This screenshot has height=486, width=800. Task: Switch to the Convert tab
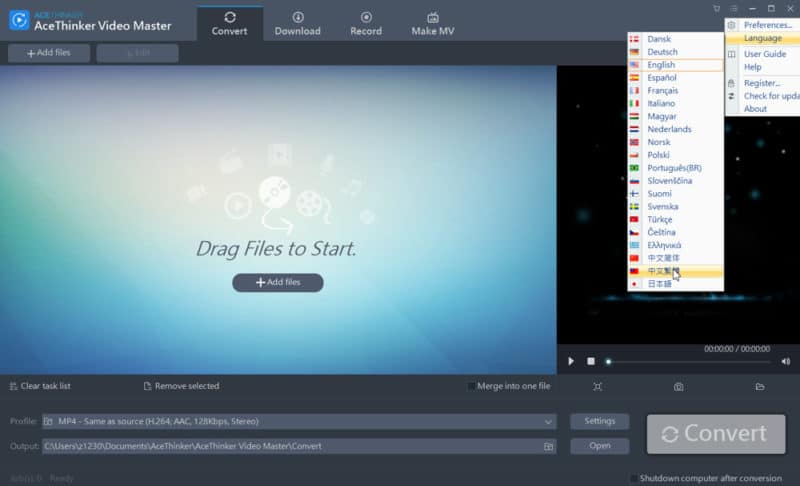click(x=230, y=23)
